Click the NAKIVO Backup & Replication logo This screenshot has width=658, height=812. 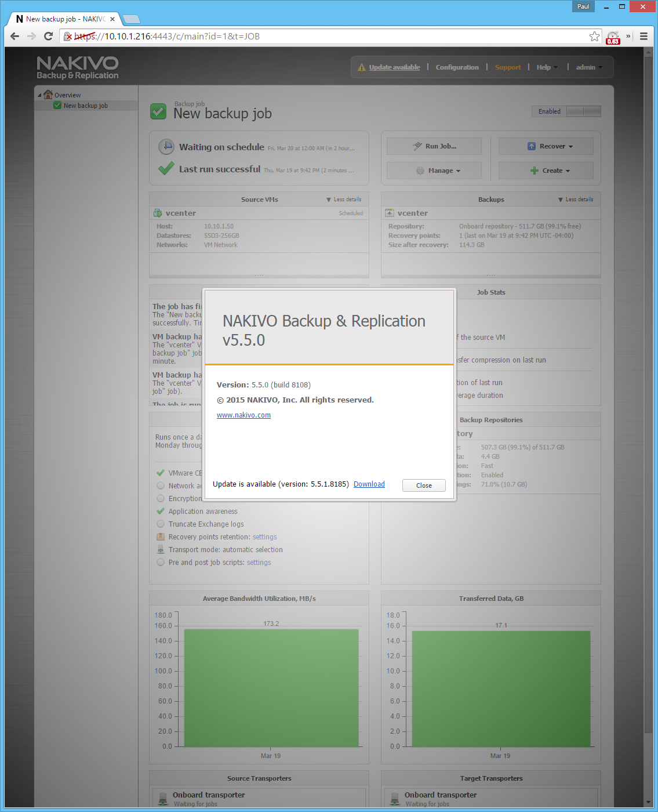78,68
